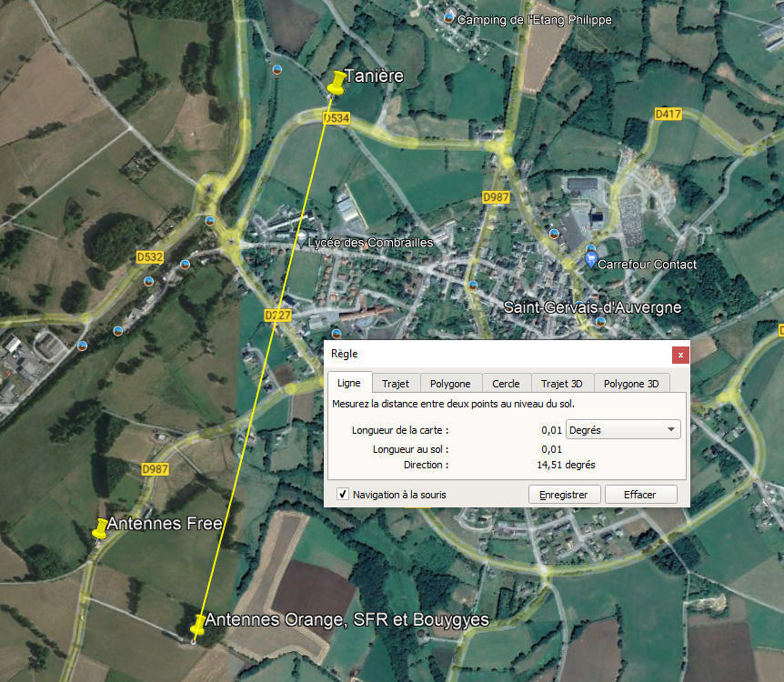Click the Carrefour Contact shopping cart marker

(x=590, y=260)
